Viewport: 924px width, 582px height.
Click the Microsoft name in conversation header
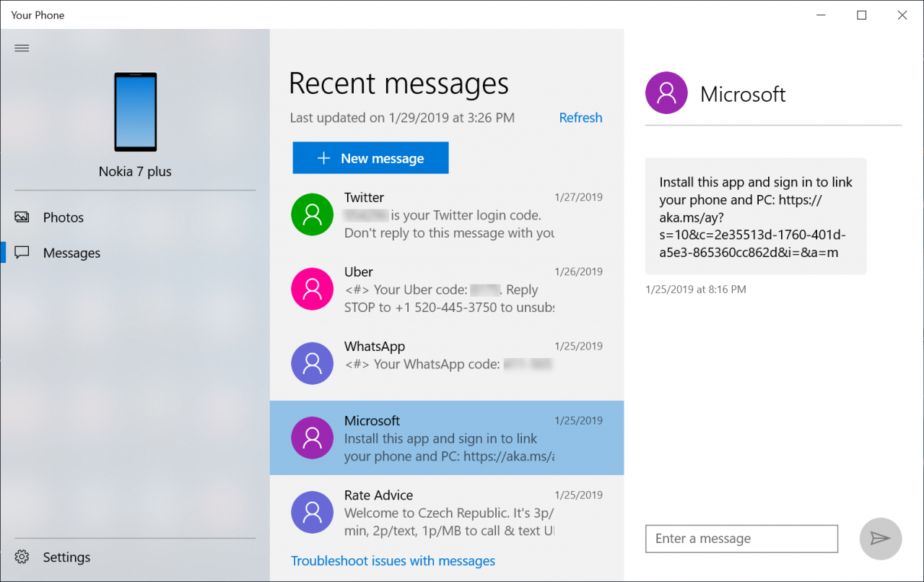coord(743,94)
